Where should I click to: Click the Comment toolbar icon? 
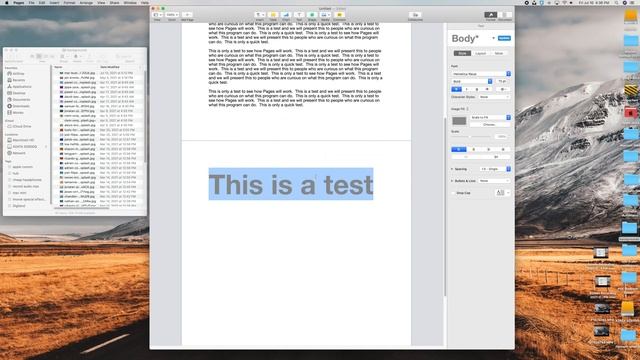pos(339,15)
